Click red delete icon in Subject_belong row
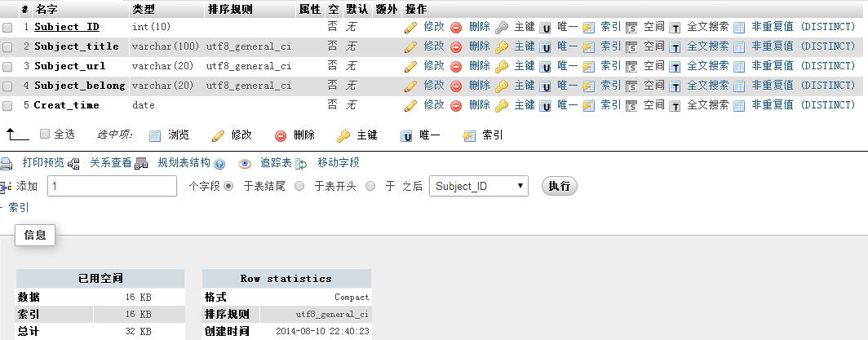The width and height of the screenshot is (868, 340). point(456,86)
